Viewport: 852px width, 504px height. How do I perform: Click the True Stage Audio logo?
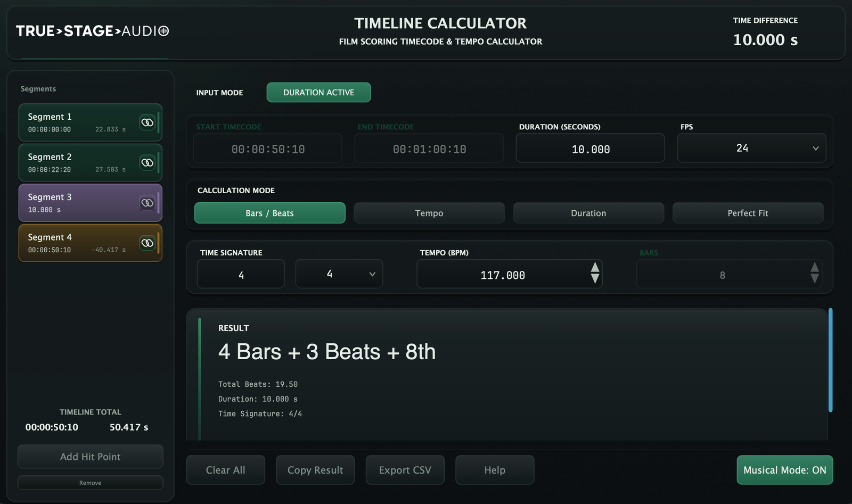[93, 31]
